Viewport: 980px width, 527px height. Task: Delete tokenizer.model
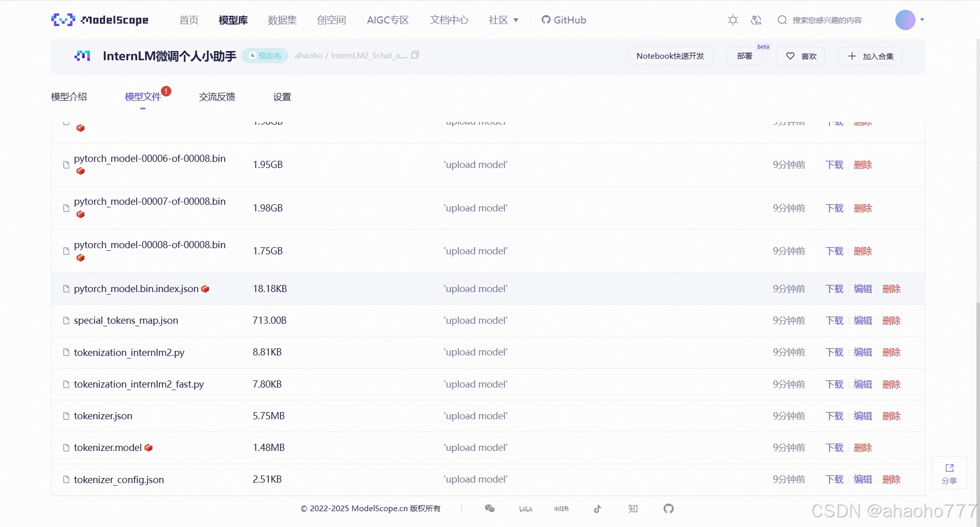(x=863, y=447)
